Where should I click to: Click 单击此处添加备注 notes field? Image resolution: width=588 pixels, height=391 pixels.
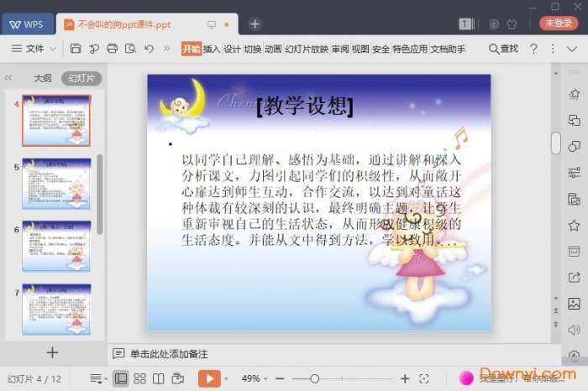(x=169, y=354)
